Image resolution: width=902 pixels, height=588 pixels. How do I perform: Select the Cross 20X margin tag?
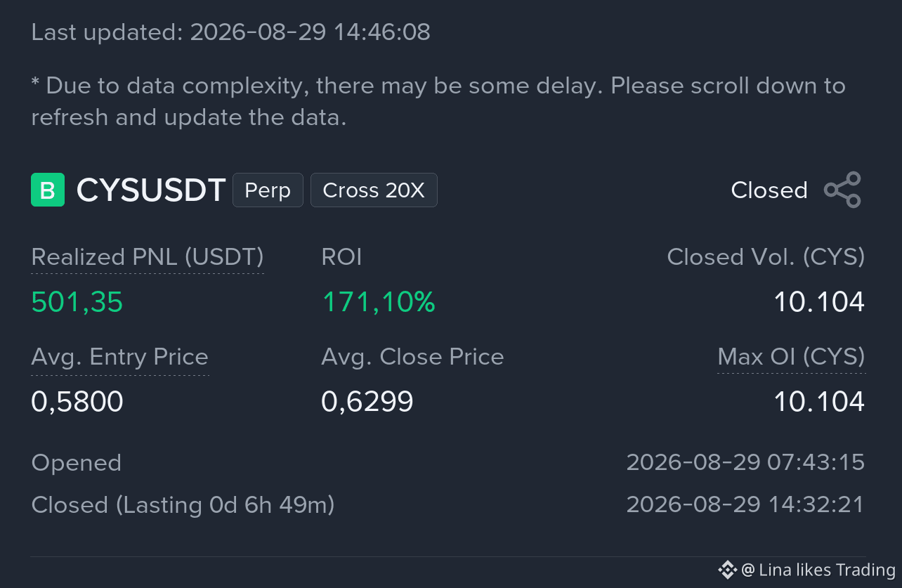click(374, 190)
